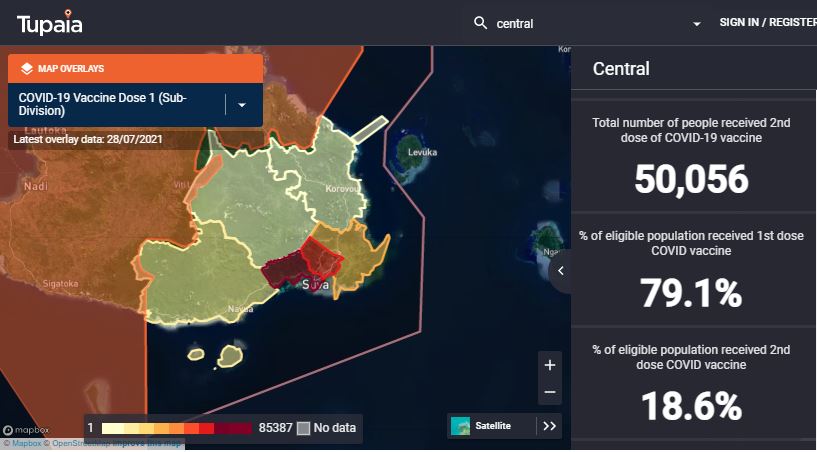817x452 pixels.
Task: Click the No data legend box
Action: (303, 428)
